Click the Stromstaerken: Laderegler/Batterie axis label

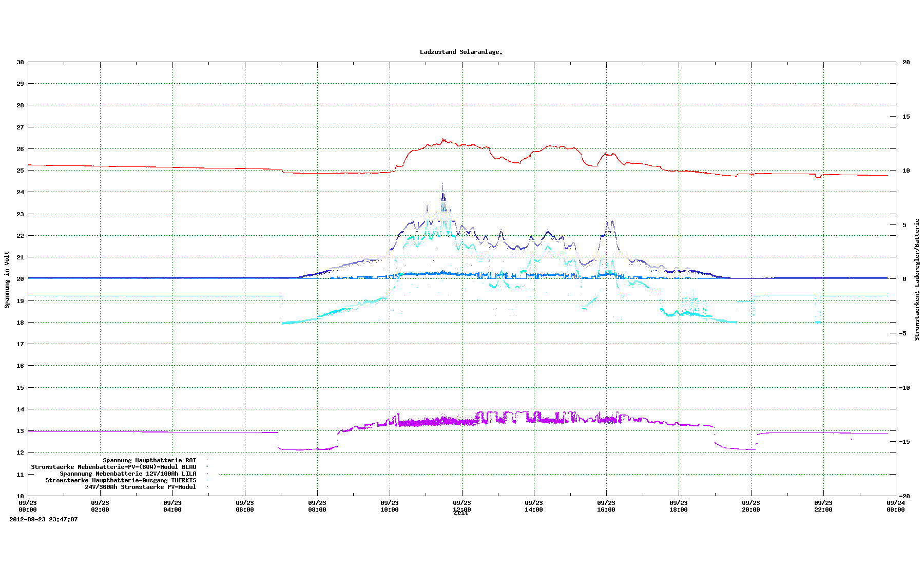(x=917, y=279)
